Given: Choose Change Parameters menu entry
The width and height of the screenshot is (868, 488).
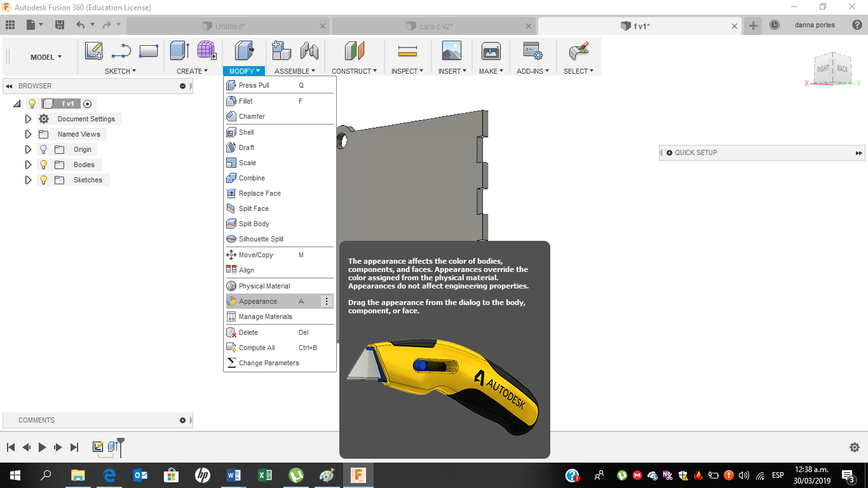Looking at the screenshot, I should point(280,363).
